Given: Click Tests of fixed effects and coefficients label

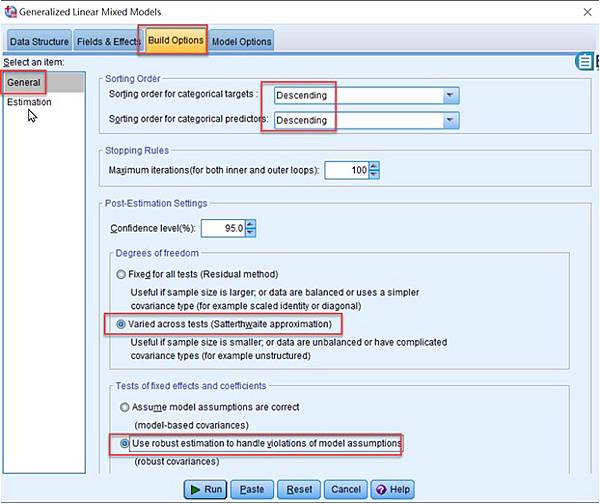Looking at the screenshot, I should click(x=191, y=386).
